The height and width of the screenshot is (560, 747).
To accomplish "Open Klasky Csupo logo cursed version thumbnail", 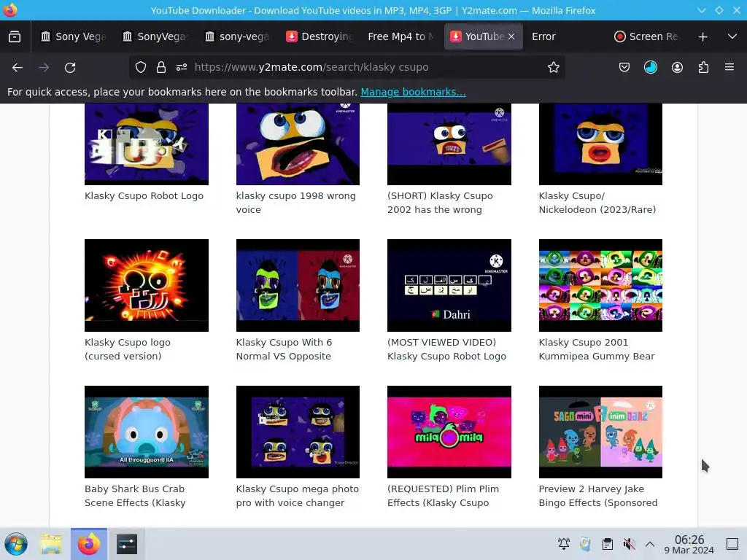I will coord(146,285).
